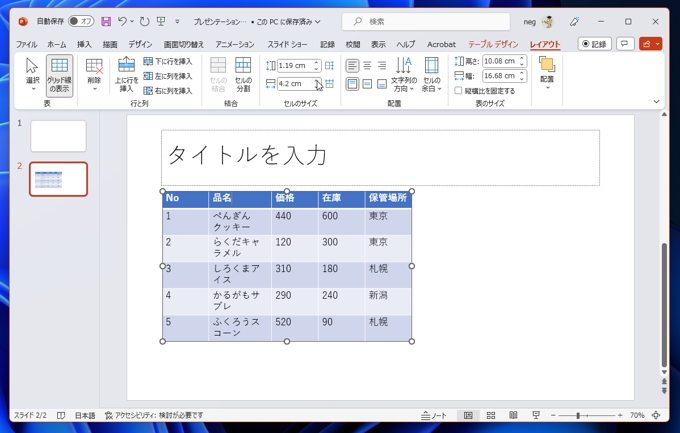Screen dimensions: 680x433
Task: Click the cell width field 4.2 cm
Action: (x=295, y=84)
